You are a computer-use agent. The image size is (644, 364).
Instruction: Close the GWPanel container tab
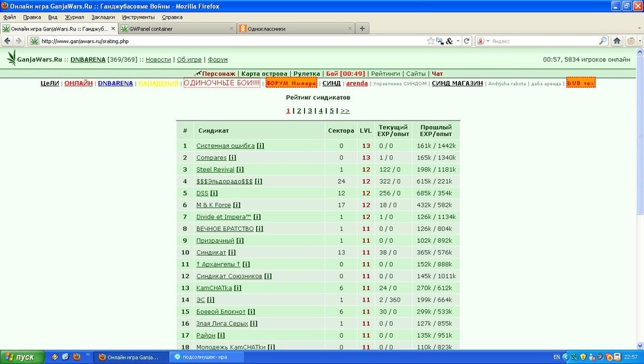coord(231,28)
